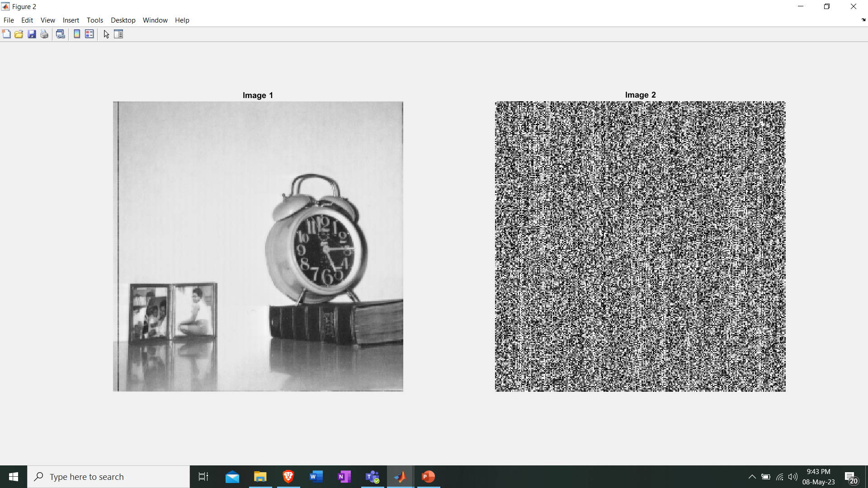Click the noise picture under Image 2
Image resolution: width=868 pixels, height=488 pixels.
coord(640,246)
